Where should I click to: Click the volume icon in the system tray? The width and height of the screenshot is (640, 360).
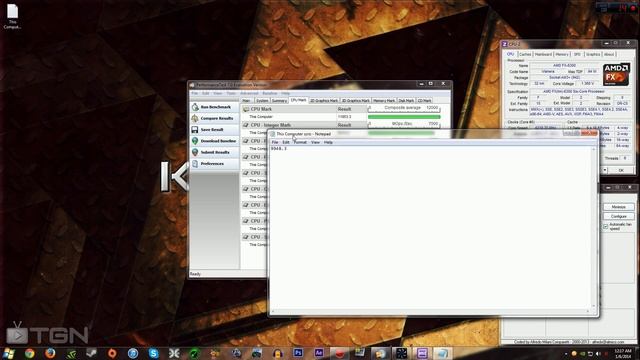(x=598, y=353)
